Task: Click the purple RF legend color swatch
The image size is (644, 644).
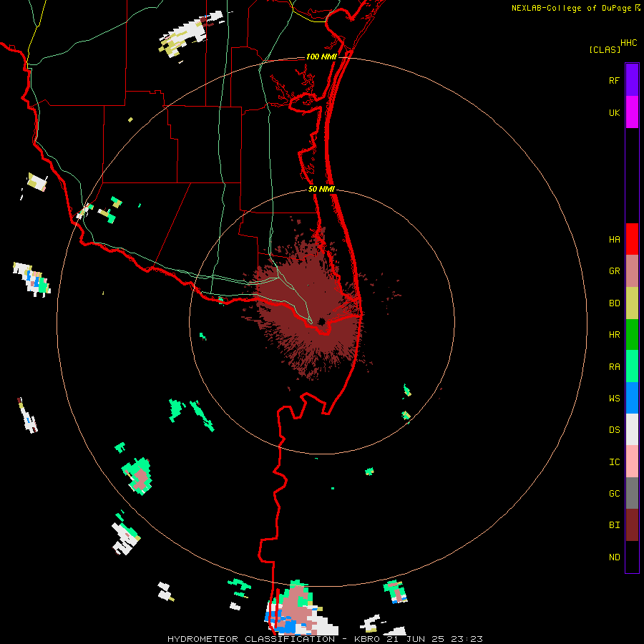Action: pyautogui.click(x=632, y=80)
